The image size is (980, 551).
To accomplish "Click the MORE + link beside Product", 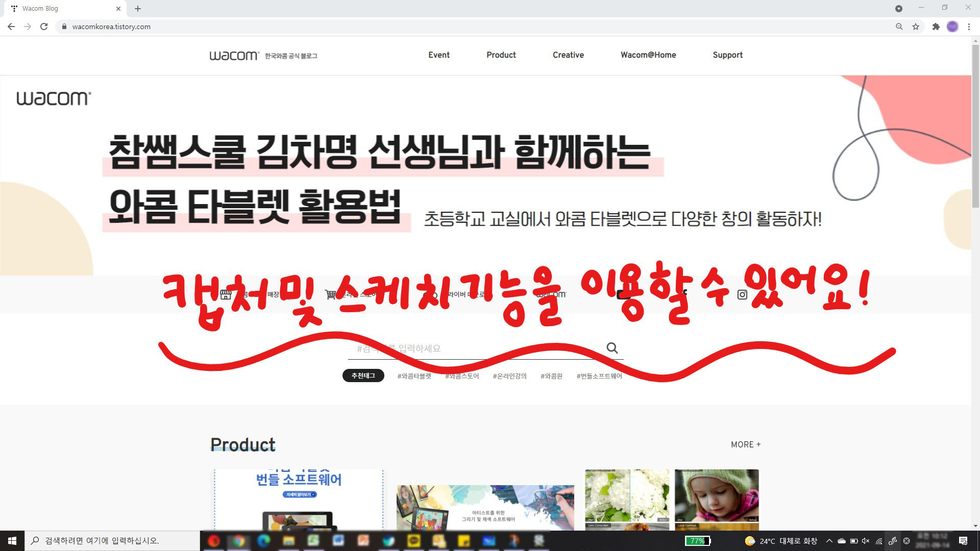I will (746, 444).
